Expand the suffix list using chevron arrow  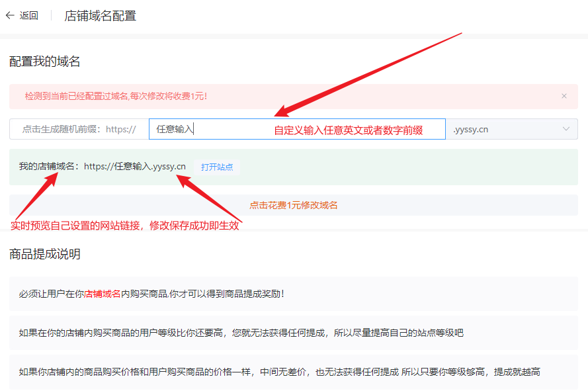tap(566, 129)
